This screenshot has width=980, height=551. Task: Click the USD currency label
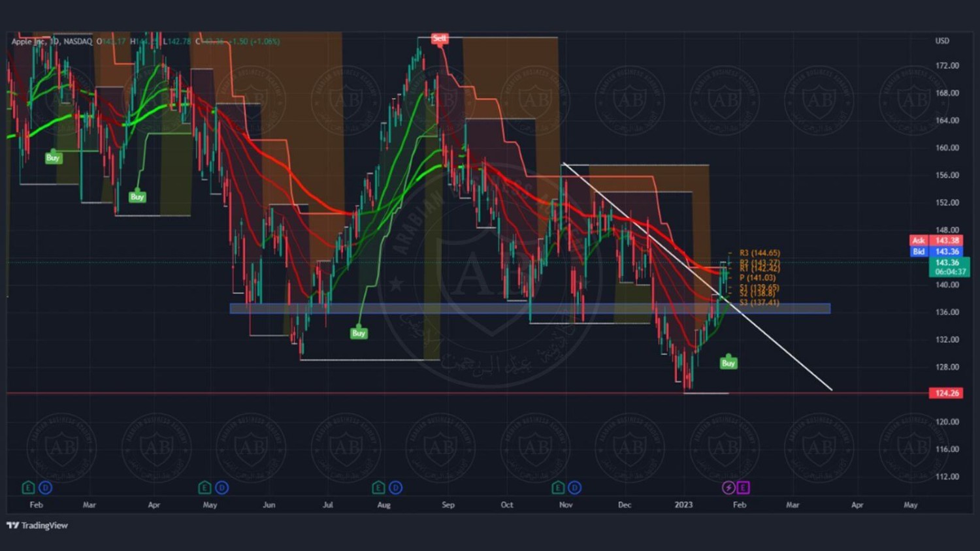pyautogui.click(x=942, y=40)
